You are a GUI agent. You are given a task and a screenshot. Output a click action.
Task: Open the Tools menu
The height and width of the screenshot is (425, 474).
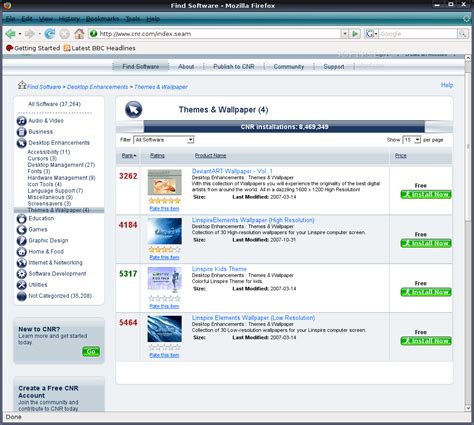tap(133, 19)
